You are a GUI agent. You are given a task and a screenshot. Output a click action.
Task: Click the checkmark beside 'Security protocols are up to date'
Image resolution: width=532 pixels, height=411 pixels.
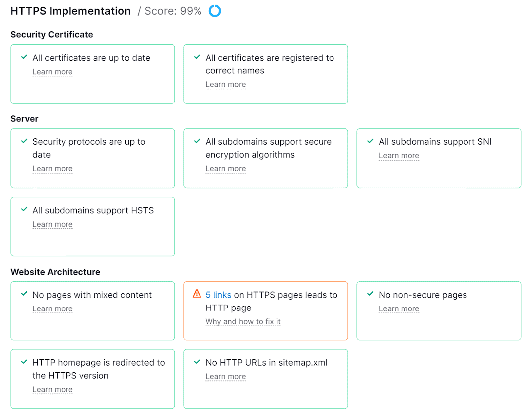[24, 141]
